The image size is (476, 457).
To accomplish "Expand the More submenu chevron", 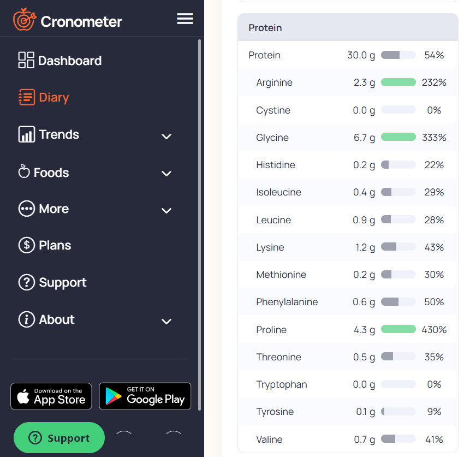I will point(166,211).
